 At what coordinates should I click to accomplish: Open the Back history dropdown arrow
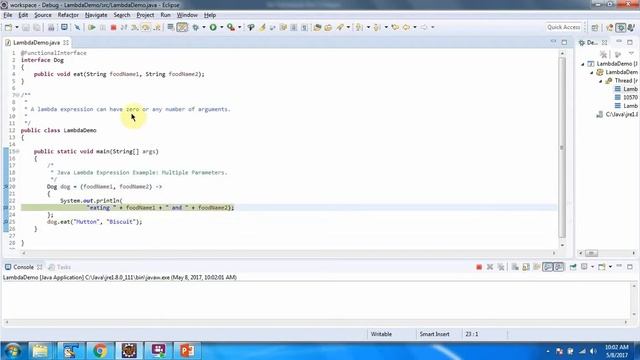click(415, 27)
